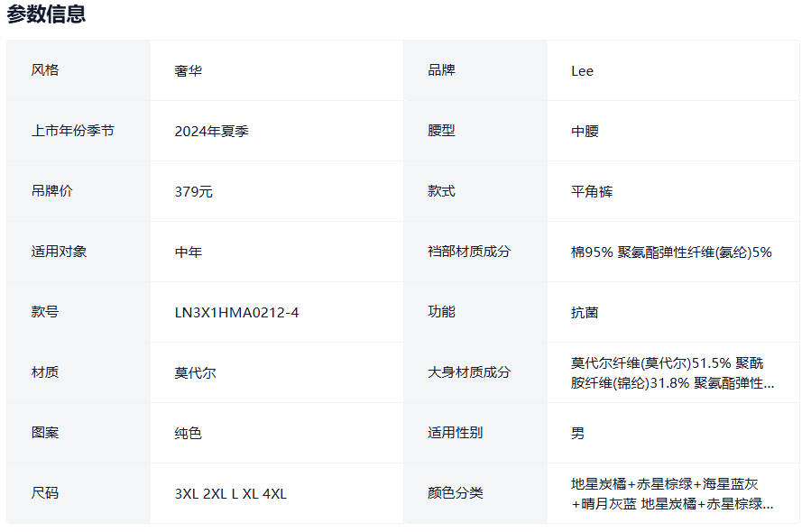Click the size list 3XL 2XL L XL 4XL
Viewport: 811px width, 532px height.
pos(230,494)
